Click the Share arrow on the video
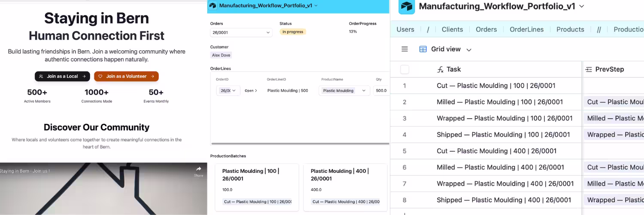 198,169
